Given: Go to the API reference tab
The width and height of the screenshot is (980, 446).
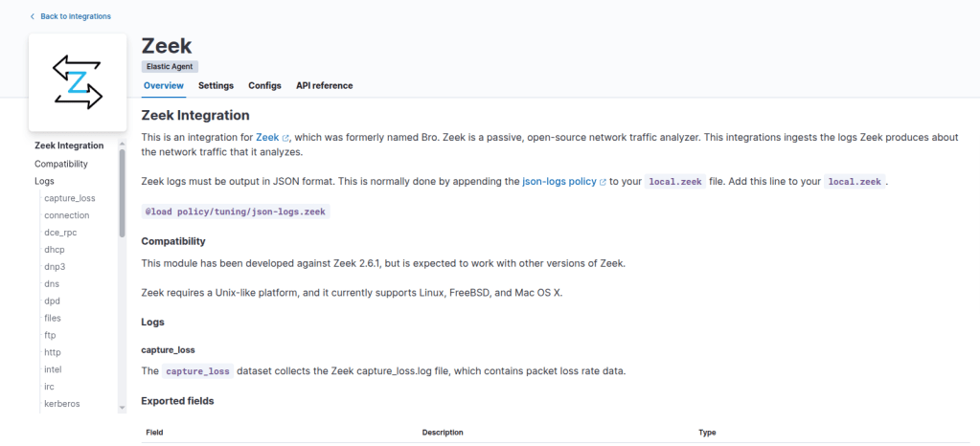Looking at the screenshot, I should click(x=324, y=85).
